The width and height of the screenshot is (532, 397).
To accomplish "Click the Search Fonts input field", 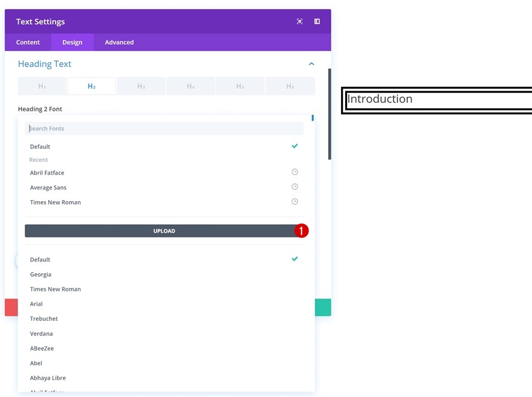I will [x=164, y=128].
